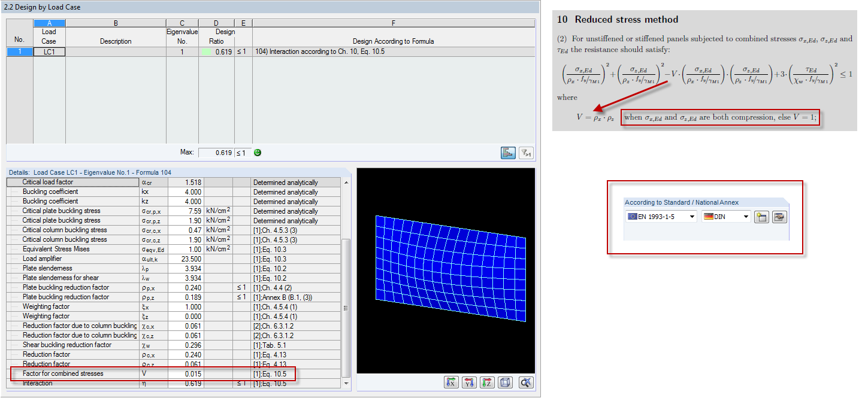Show view in Z direction
868x398 pixels.
click(488, 383)
